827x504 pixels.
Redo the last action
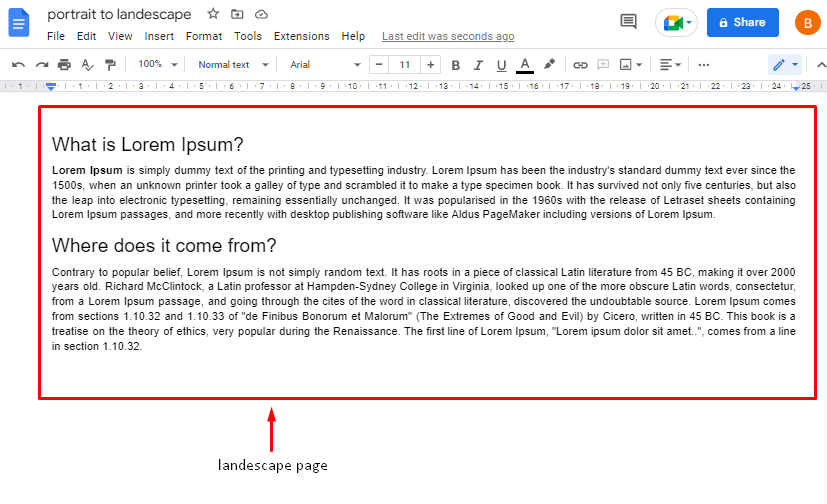(42, 65)
